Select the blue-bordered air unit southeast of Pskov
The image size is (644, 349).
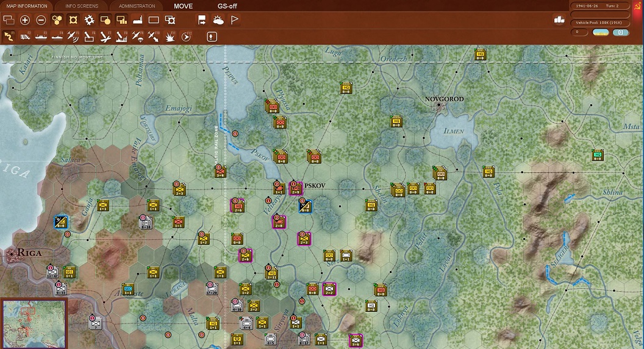tap(305, 206)
